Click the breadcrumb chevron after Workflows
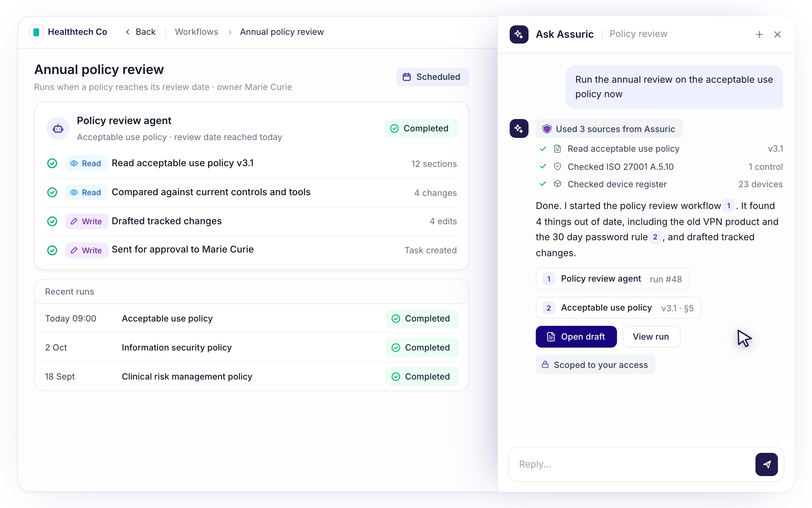 point(230,32)
